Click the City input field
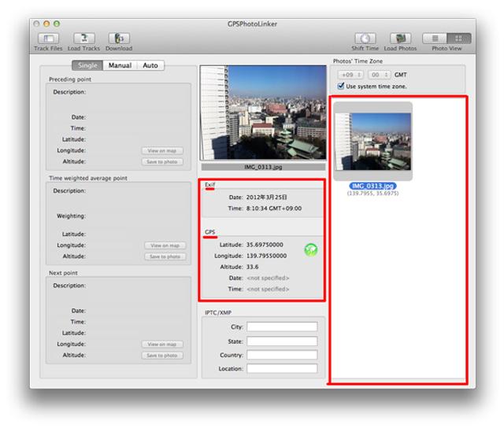 pos(281,327)
